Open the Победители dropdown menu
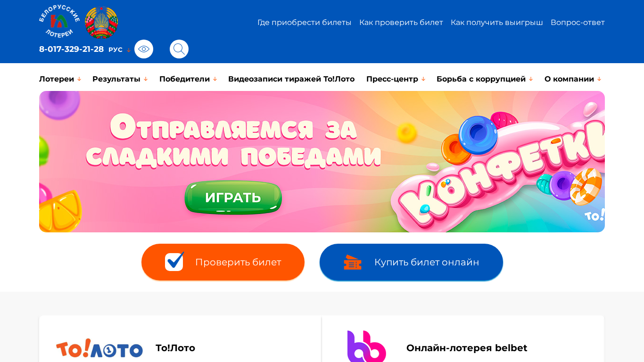 [x=188, y=79]
